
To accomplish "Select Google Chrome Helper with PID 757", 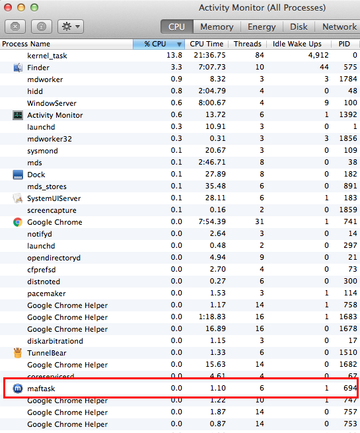I will (67, 412).
